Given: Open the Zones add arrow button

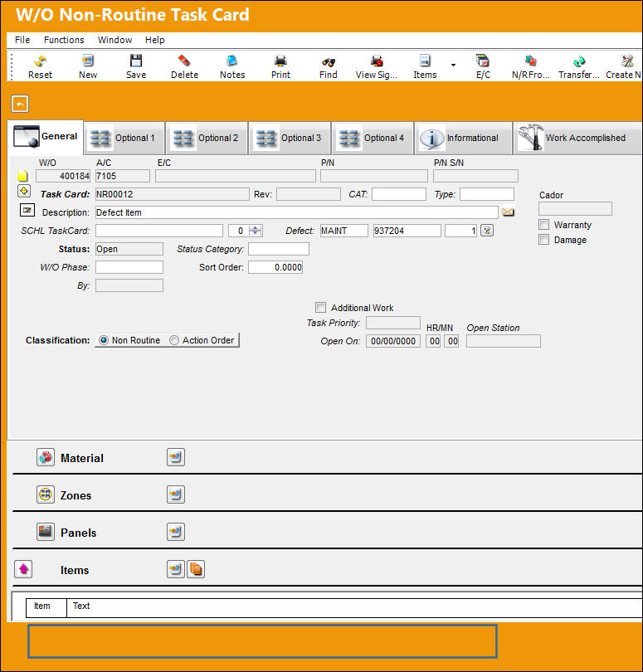Looking at the screenshot, I should 176,494.
